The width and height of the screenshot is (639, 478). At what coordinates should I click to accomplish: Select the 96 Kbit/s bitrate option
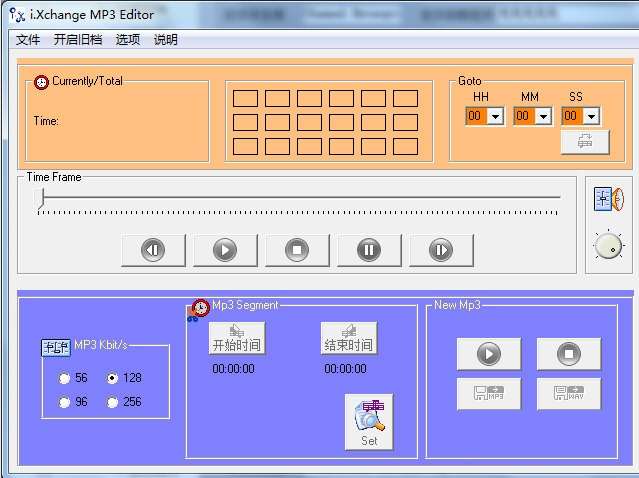click(65, 402)
